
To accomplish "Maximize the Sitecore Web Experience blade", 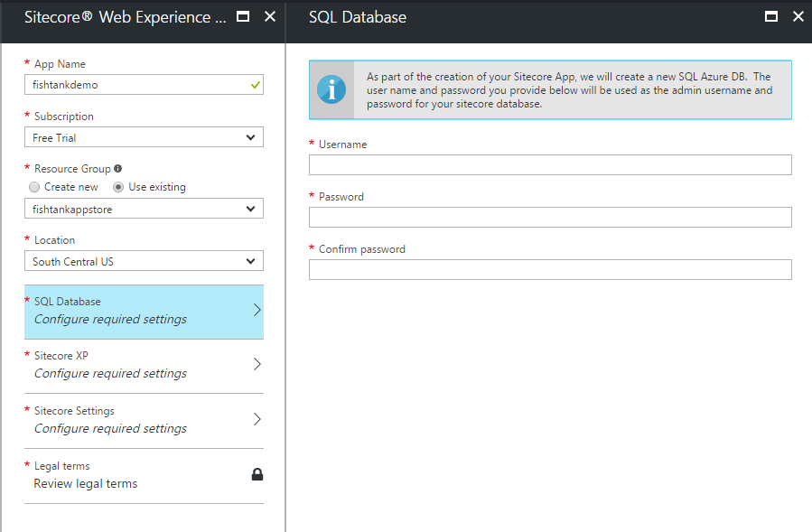I will click(x=243, y=16).
